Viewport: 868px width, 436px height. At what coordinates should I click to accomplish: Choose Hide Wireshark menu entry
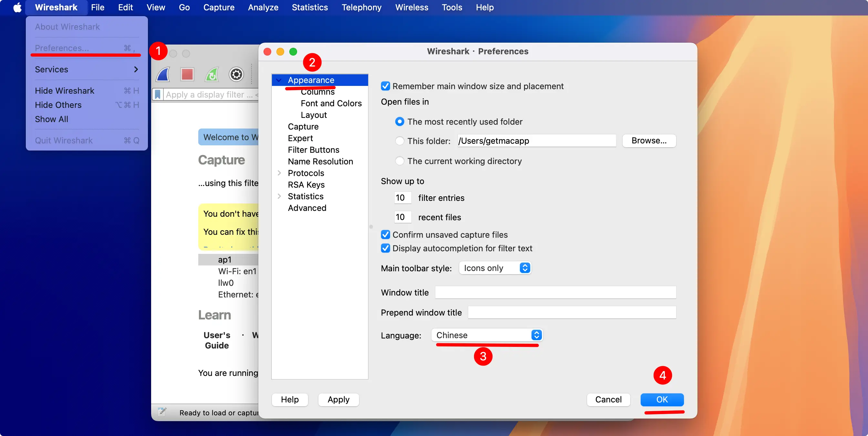pyautogui.click(x=87, y=91)
